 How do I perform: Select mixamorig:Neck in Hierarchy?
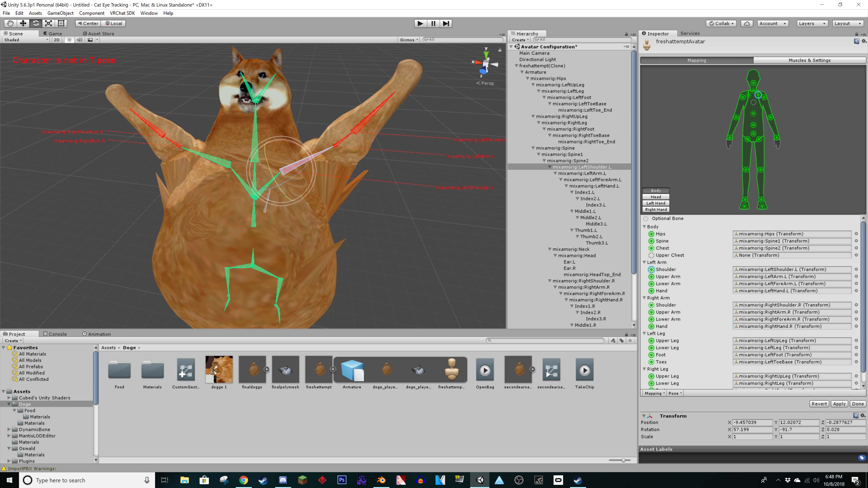pyautogui.click(x=571, y=249)
